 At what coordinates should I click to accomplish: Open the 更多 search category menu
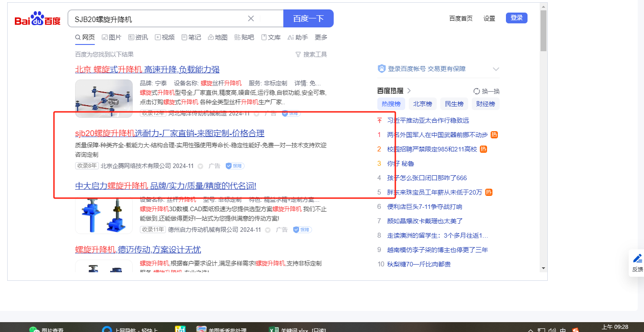[321, 37]
